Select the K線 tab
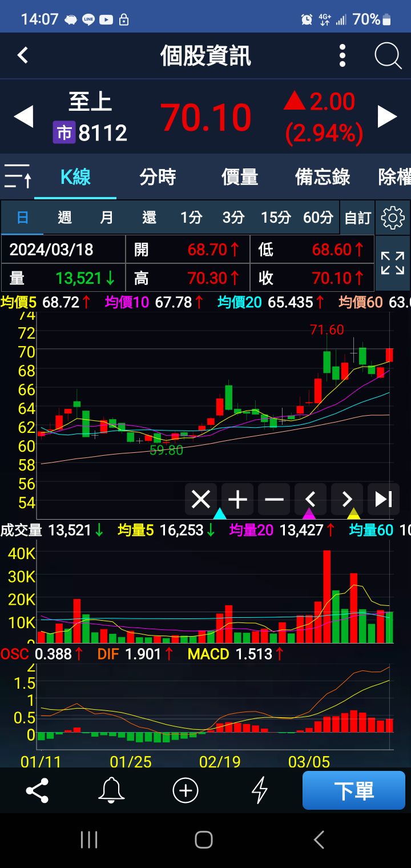Image resolution: width=411 pixels, height=868 pixels. tap(75, 177)
